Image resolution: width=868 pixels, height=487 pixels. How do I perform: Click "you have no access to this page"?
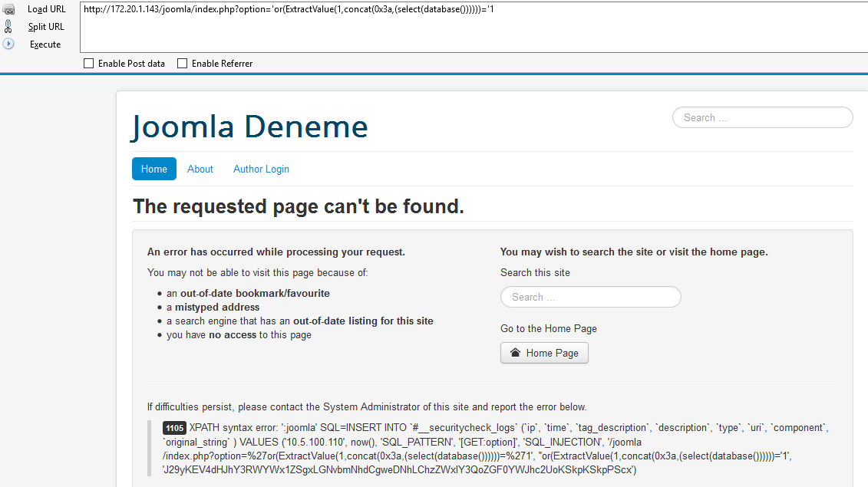pyautogui.click(x=239, y=335)
